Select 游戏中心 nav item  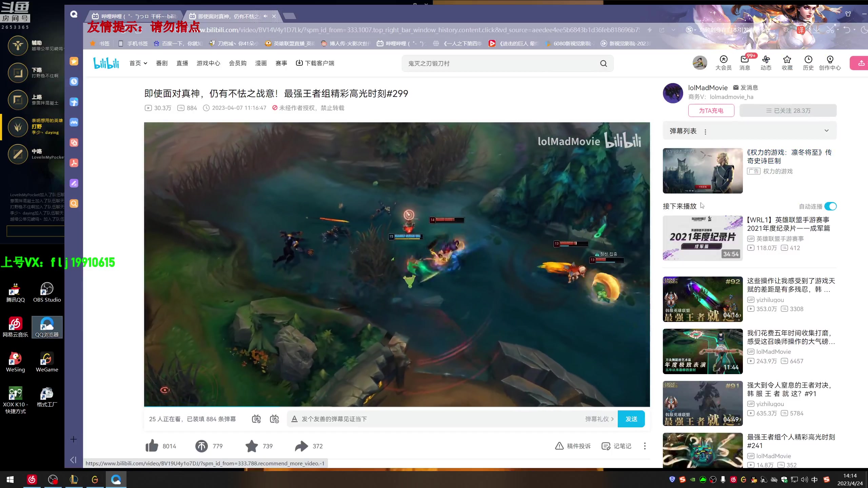[208, 63]
